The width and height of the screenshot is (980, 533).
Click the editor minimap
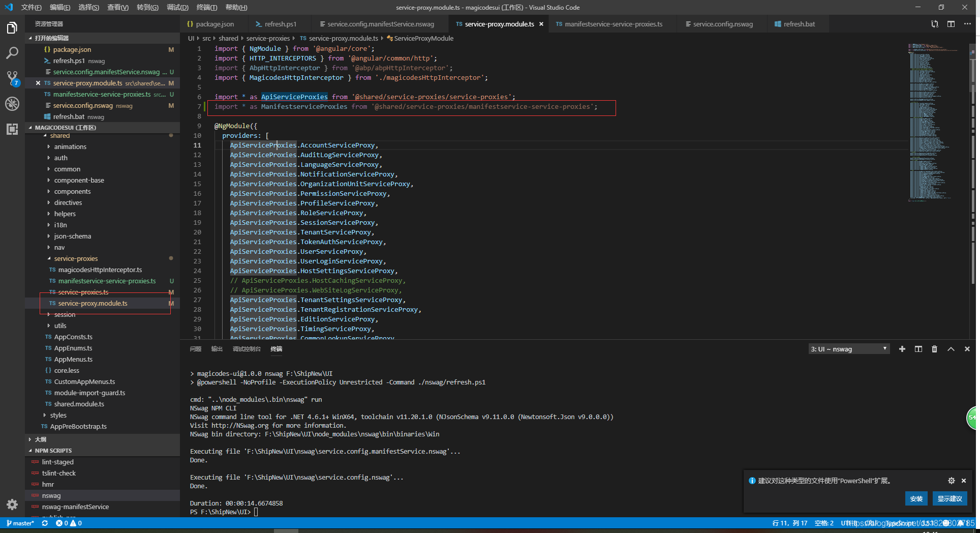[938, 122]
